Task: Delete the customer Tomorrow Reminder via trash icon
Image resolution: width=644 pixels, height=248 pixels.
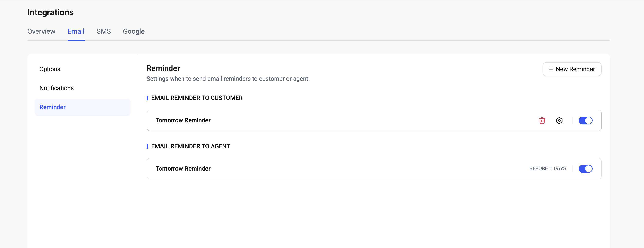Action: tap(542, 120)
